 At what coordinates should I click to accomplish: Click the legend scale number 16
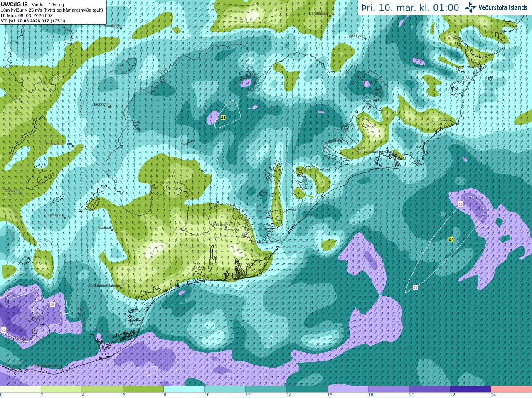pos(330,395)
